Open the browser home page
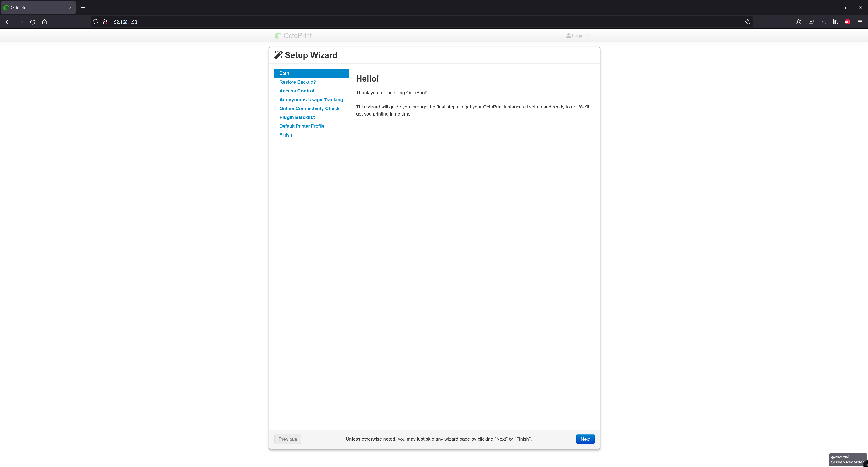Screen dimensions: 868x467 (45, 22)
